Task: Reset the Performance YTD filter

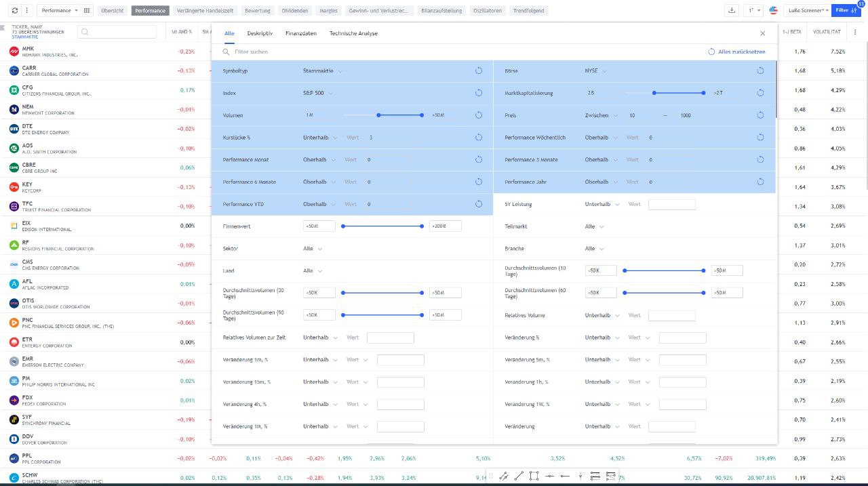Action: (479, 204)
